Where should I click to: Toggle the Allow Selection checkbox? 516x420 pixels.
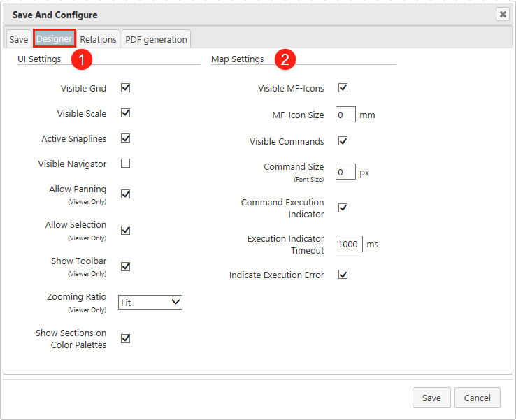click(x=126, y=230)
